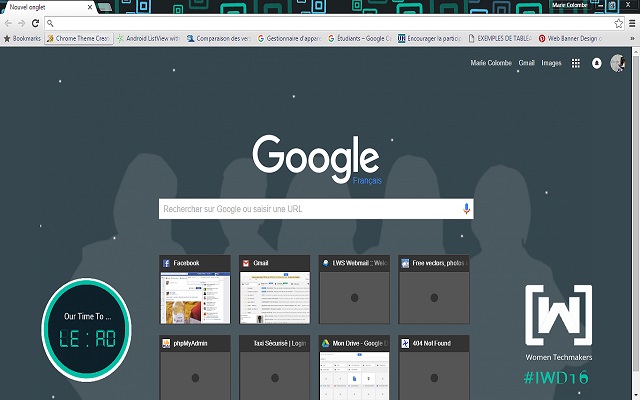Click the Google Drive icon on tile
This screenshot has height=400, width=640.
(x=325, y=344)
